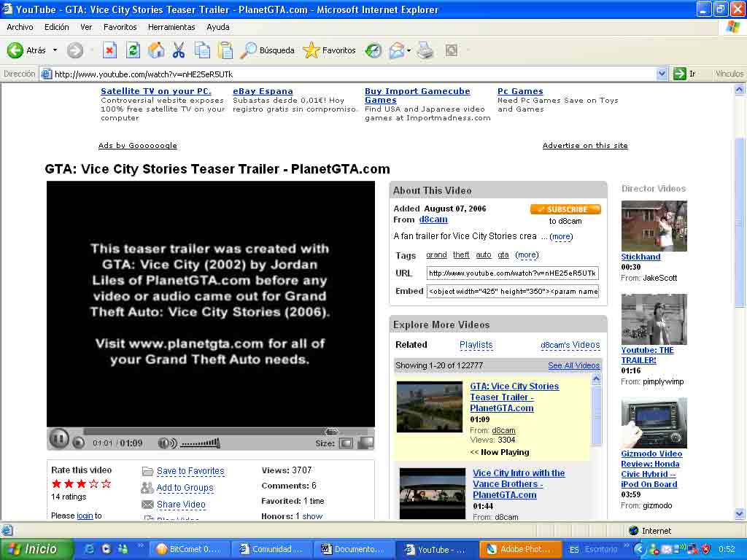Click the address bar URL field
The width and height of the screenshot is (747, 560).
coord(348,74)
